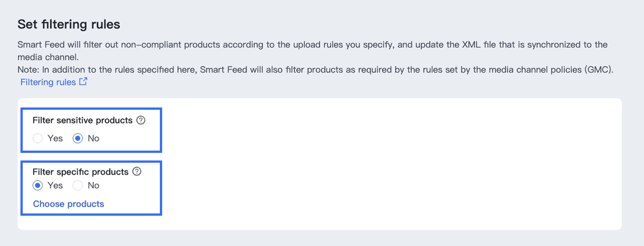This screenshot has width=644, height=246.
Task: Open the Choose products link
Action: pos(69,204)
